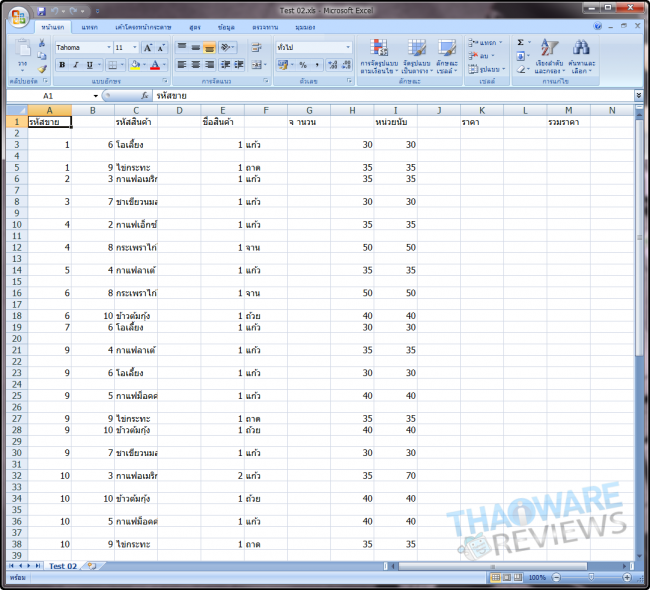Click the Insert cells (แทรก) button in the Cells group

tap(485, 43)
